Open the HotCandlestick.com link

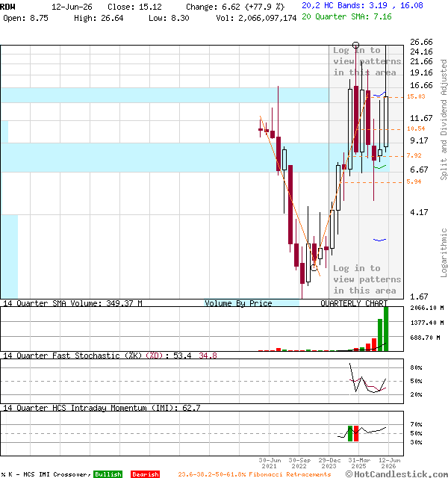click(x=396, y=474)
